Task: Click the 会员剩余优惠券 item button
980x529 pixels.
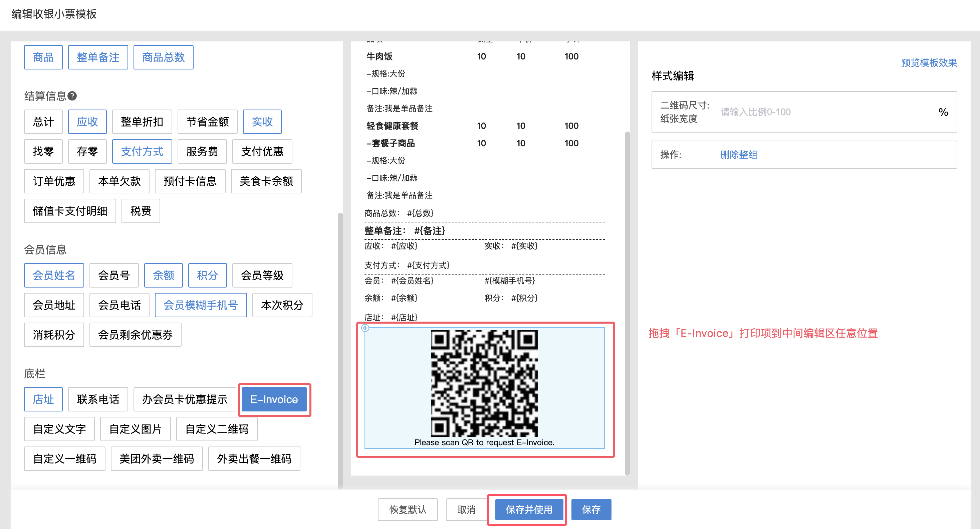Action: pyautogui.click(x=136, y=335)
